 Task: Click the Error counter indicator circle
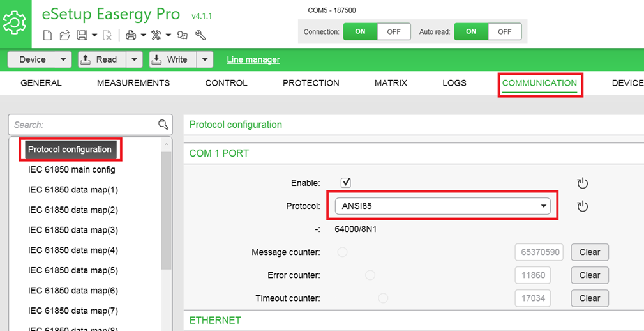370,275
